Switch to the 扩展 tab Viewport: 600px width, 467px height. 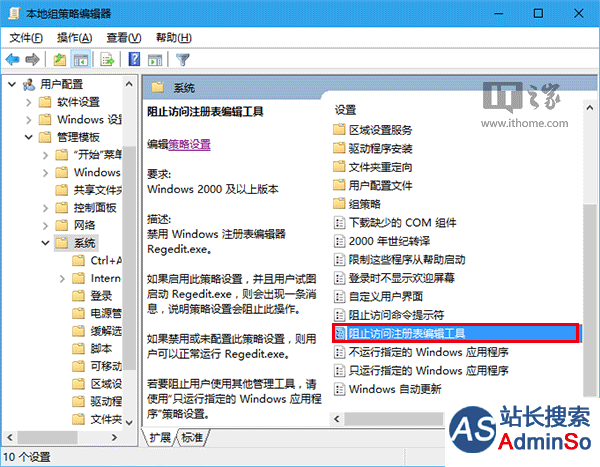pyautogui.click(x=160, y=438)
